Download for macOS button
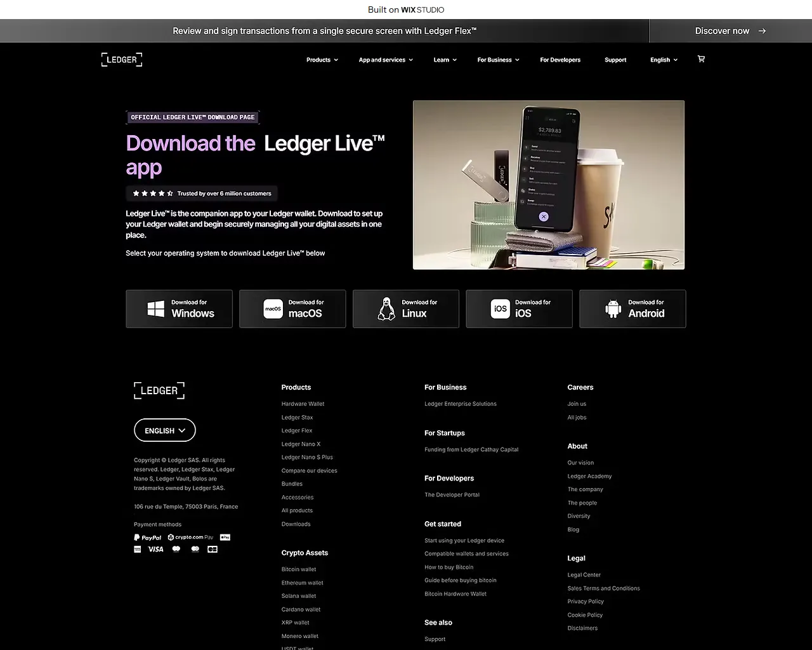The image size is (812, 650). coord(292,309)
